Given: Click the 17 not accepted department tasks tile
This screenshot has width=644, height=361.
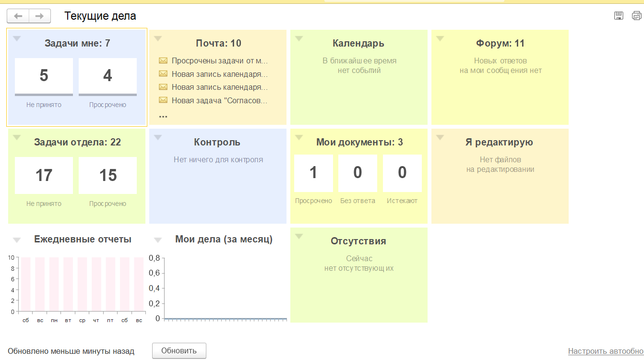Looking at the screenshot, I should pos(44,175).
